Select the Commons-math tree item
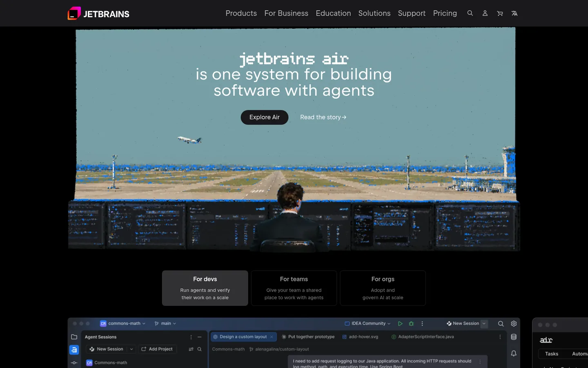The image size is (588, 368). (107, 363)
